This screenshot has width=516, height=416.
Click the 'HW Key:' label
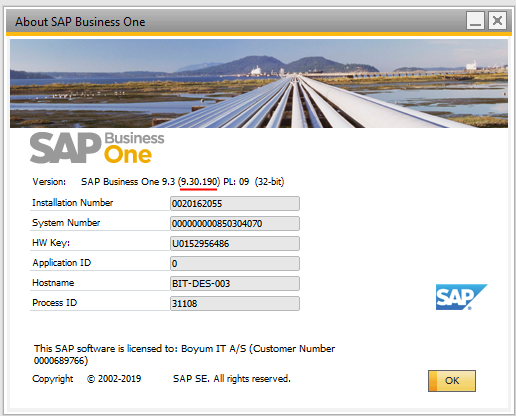click(51, 243)
